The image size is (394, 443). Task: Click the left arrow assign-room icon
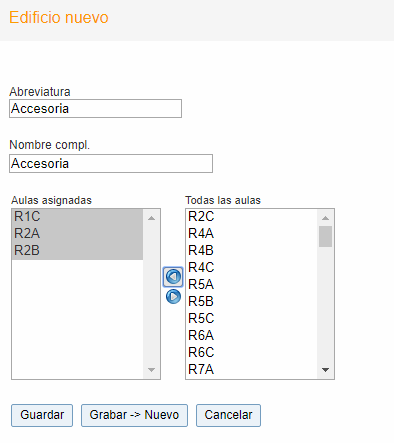click(x=173, y=277)
